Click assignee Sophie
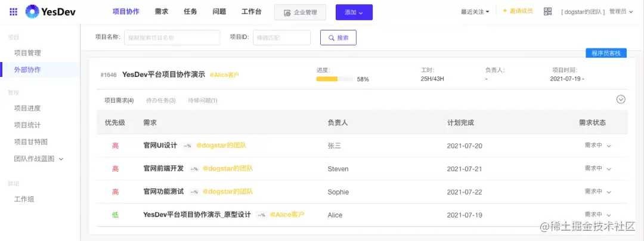Image resolution: width=644 pixels, height=241 pixels. click(x=339, y=192)
